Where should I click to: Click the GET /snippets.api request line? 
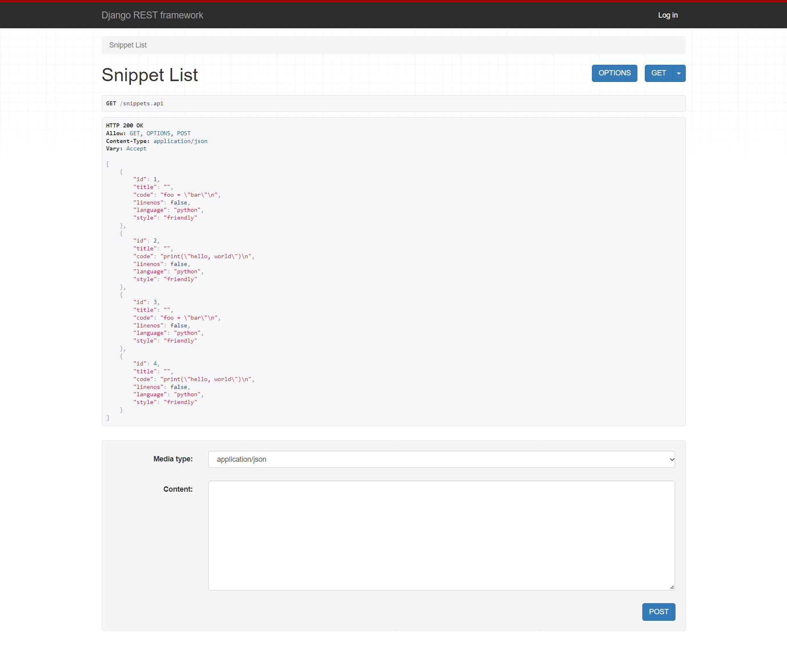pos(134,103)
